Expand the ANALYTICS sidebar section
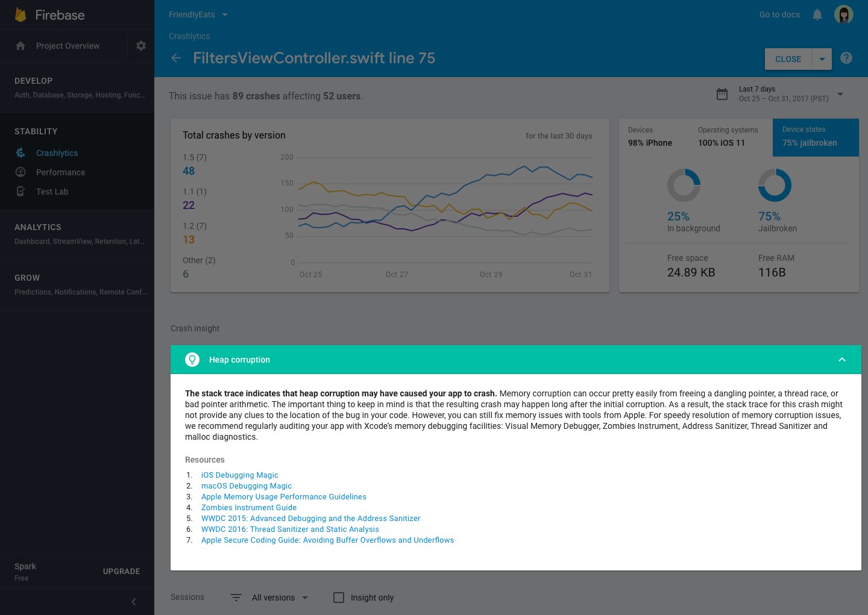The height and width of the screenshot is (615, 868). tap(77, 234)
